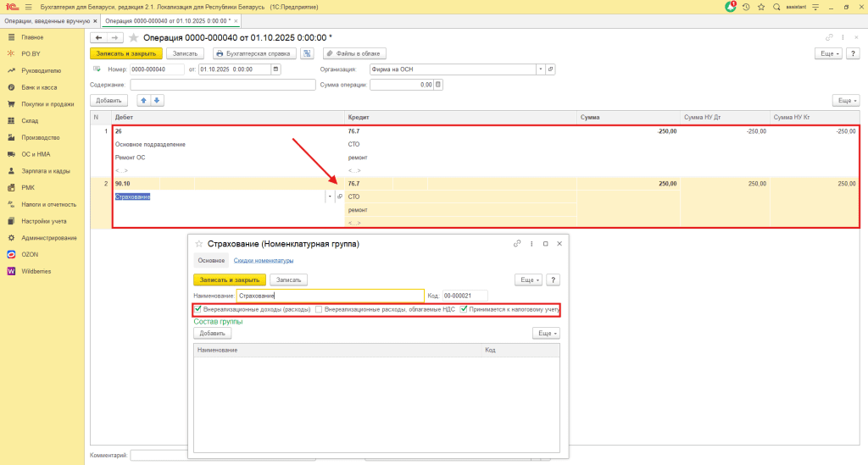Image resolution: width=868 pixels, height=465 pixels.
Task: Enable Внереализационные расходы, облагаемые НДС
Action: pos(319,310)
